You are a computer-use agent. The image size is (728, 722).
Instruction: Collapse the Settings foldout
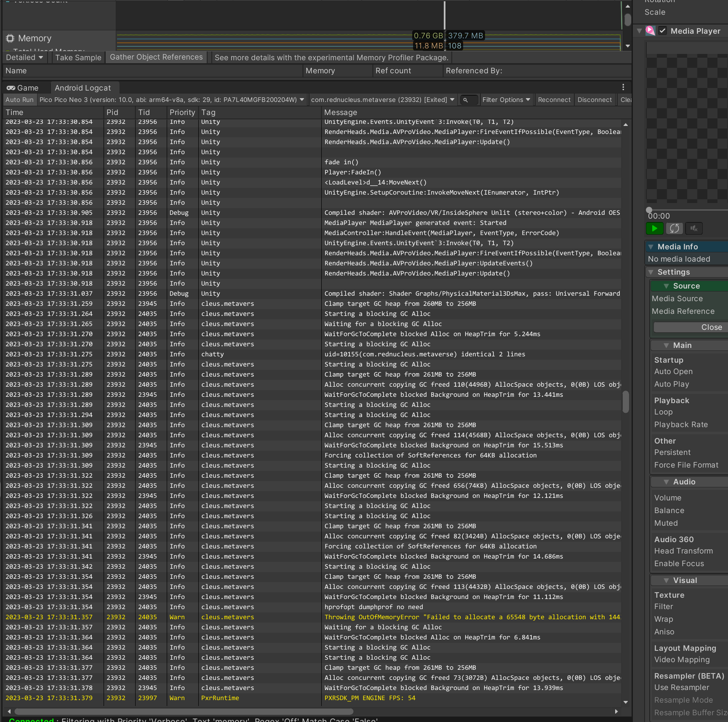(652, 272)
